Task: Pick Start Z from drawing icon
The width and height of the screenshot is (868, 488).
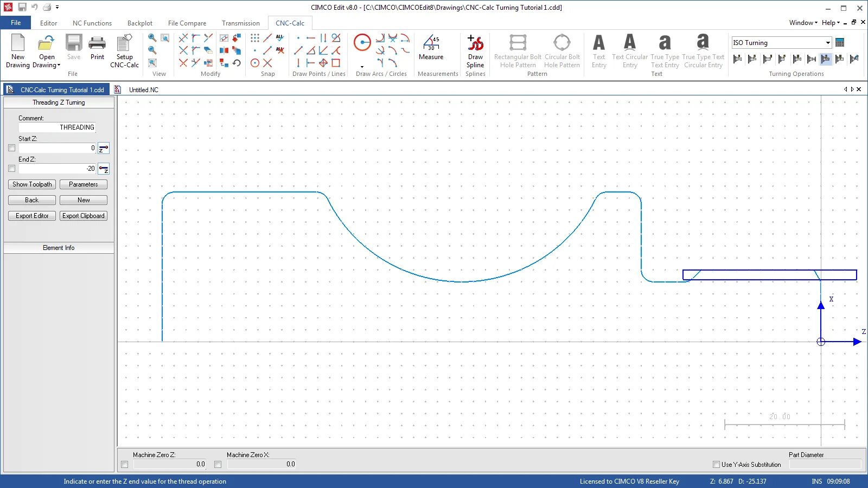Action: click(104, 148)
